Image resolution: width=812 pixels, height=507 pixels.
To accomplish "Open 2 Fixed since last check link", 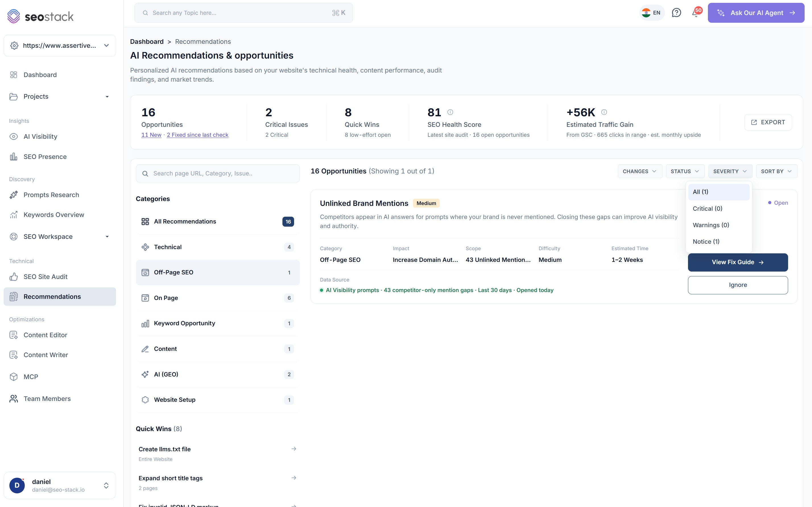I will [198, 135].
